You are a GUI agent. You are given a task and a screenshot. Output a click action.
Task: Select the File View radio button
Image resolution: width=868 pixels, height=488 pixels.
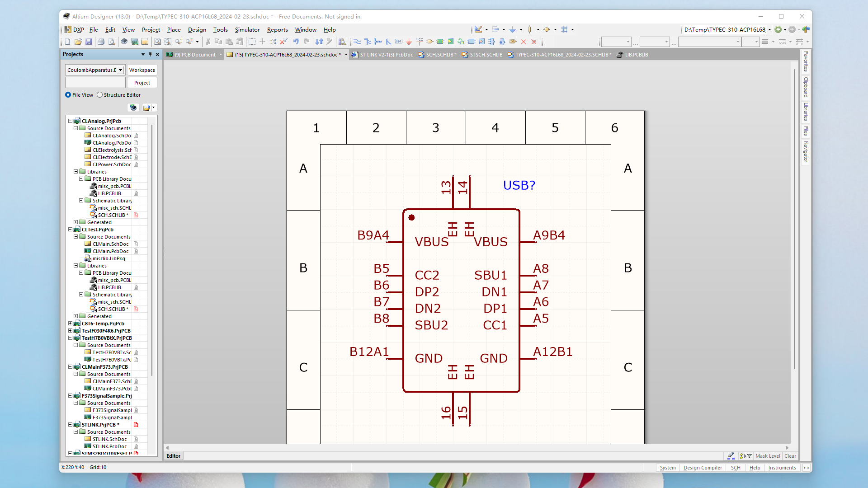pos(68,95)
